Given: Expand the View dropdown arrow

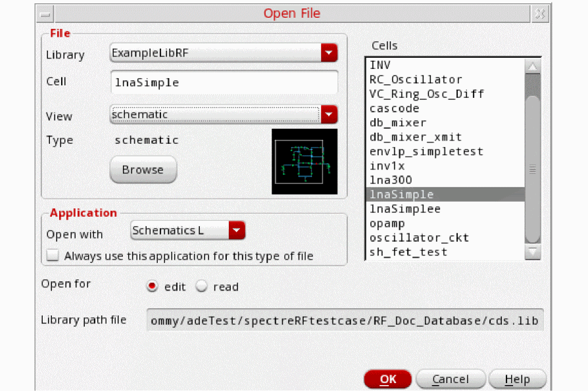Looking at the screenshot, I should tap(329, 114).
